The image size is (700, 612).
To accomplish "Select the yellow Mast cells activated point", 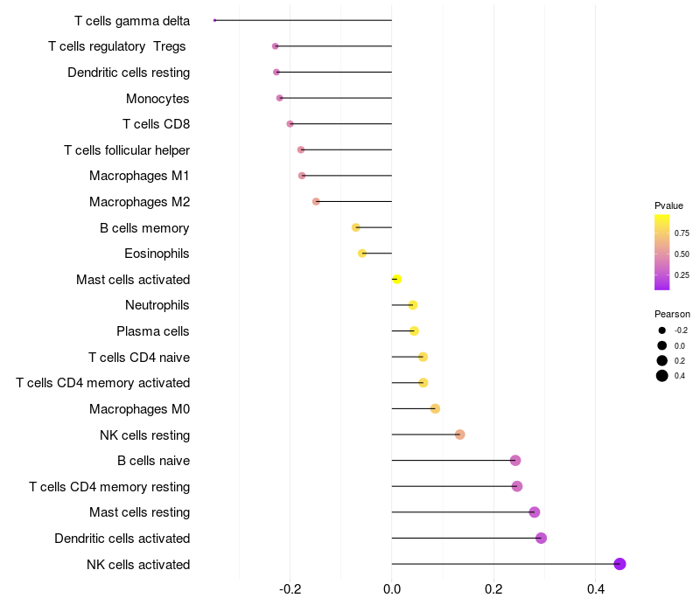I will click(396, 279).
